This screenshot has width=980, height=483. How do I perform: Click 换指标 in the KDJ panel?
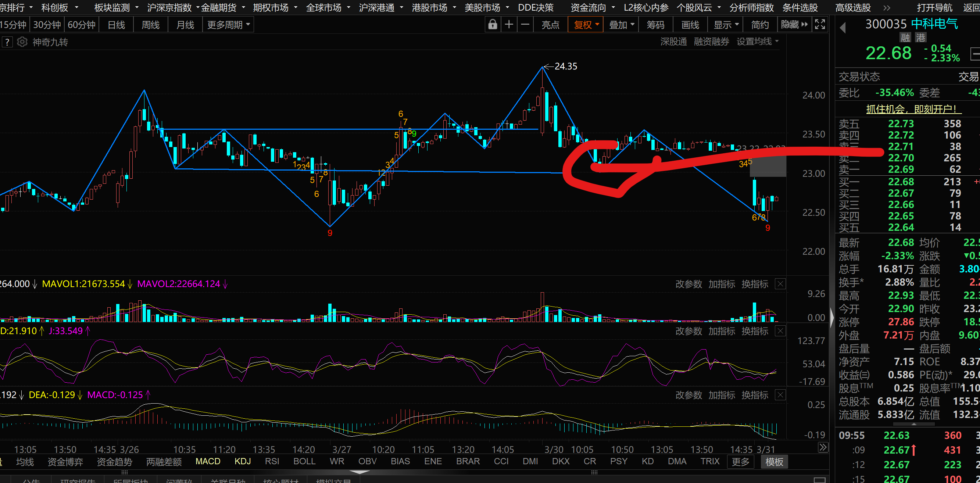pos(754,331)
